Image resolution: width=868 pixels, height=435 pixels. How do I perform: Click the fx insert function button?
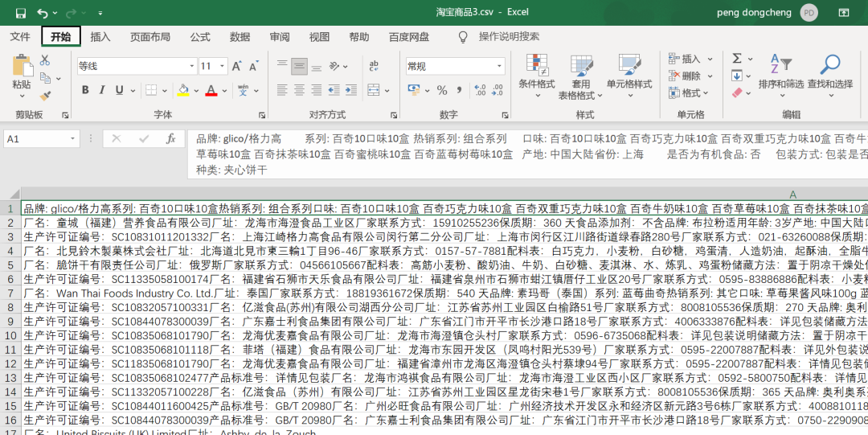coord(171,138)
